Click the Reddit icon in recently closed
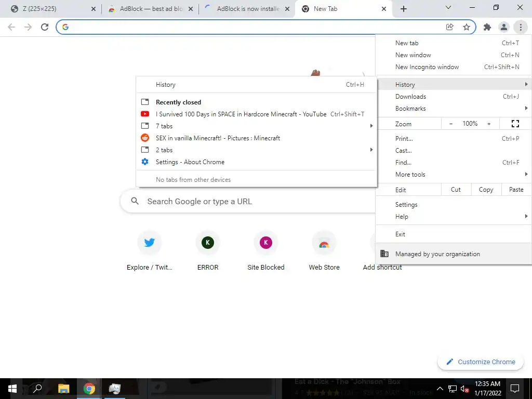 click(145, 138)
